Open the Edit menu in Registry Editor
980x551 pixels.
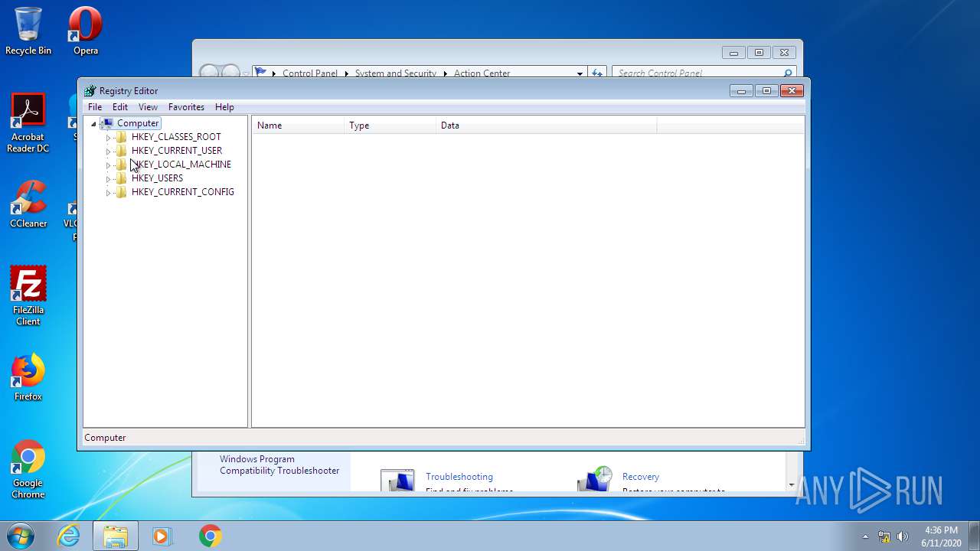(x=120, y=107)
